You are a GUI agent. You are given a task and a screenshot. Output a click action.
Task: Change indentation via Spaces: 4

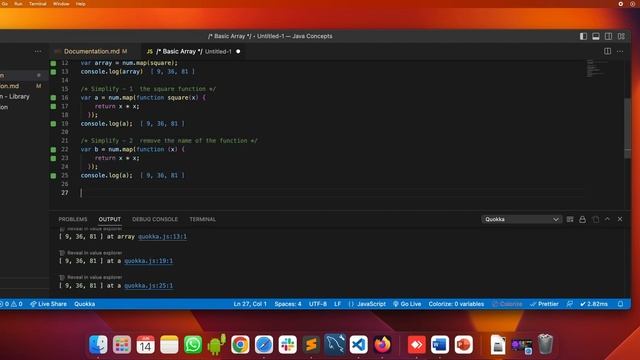click(288, 304)
